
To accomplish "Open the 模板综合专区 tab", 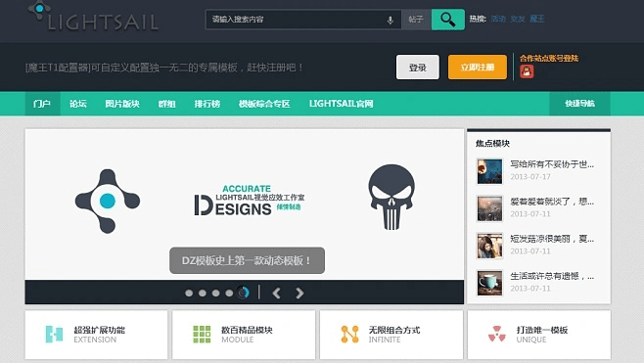I will click(264, 104).
